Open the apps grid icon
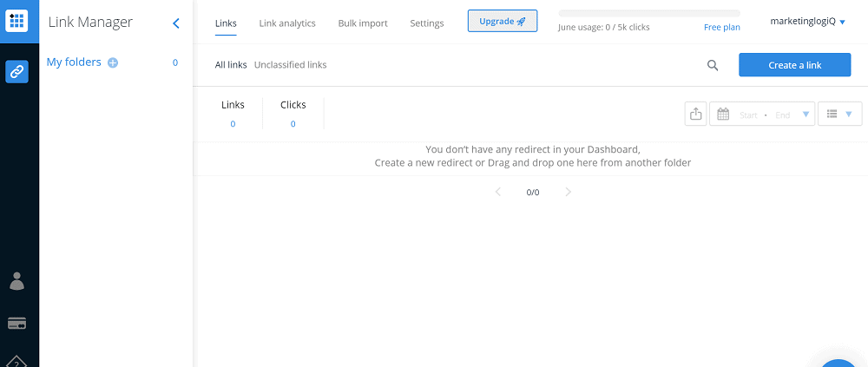The height and width of the screenshot is (367, 868). (x=17, y=21)
